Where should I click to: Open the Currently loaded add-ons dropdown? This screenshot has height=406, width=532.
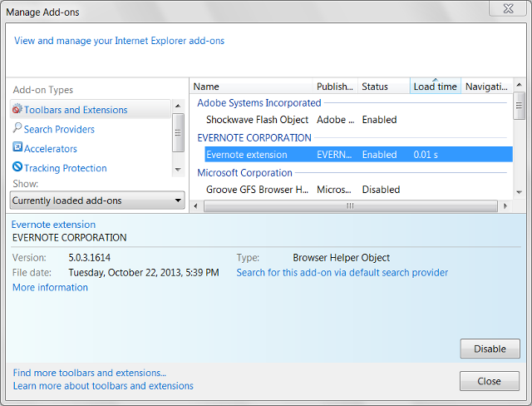97,201
